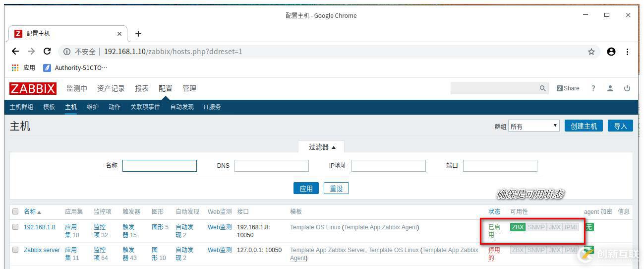Open 触发器 15 for 192.168.1.8
This screenshot has width=644, height=269.
tap(128, 231)
